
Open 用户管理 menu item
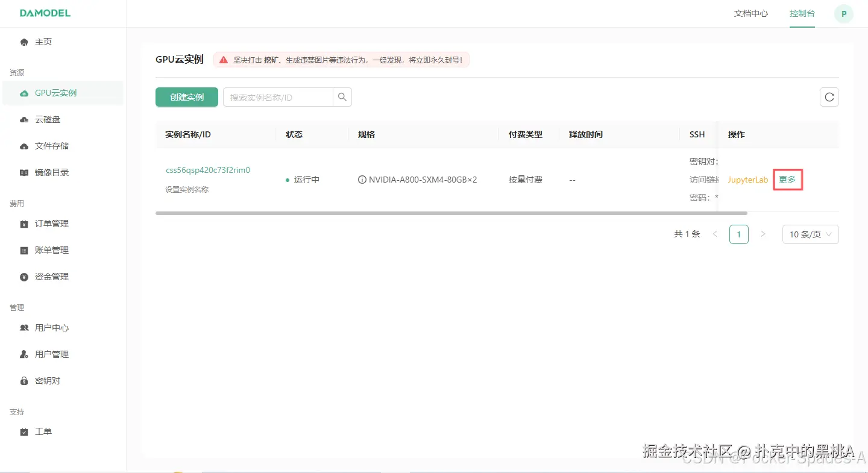click(63, 355)
